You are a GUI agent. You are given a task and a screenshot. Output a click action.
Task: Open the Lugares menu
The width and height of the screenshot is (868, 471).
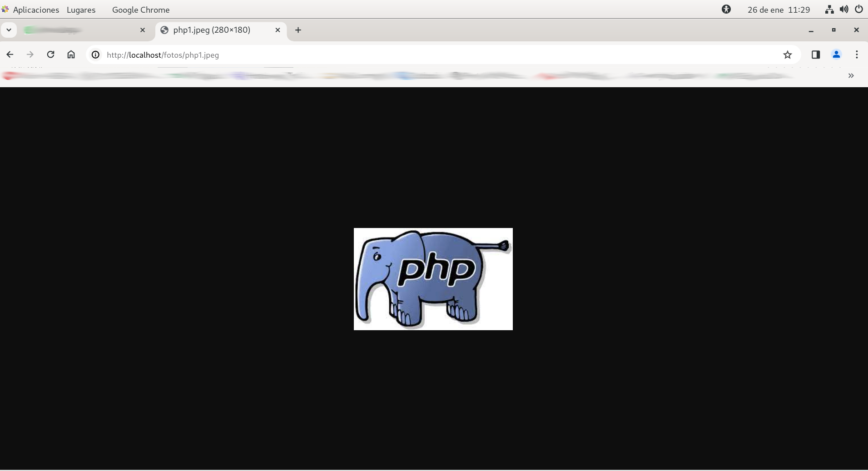point(81,10)
